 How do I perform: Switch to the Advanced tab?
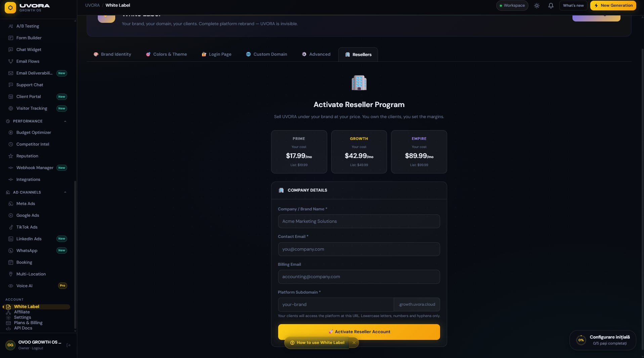[x=316, y=54]
